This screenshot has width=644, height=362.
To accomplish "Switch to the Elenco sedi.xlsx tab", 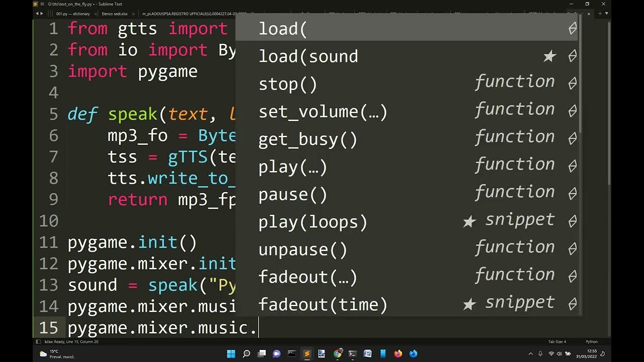I will [114, 14].
